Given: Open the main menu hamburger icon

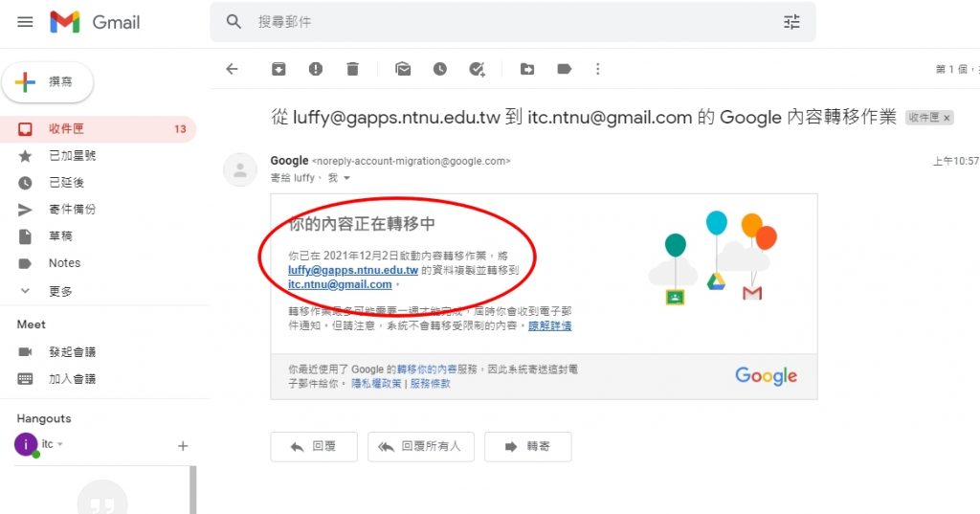Looking at the screenshot, I should 25,23.
